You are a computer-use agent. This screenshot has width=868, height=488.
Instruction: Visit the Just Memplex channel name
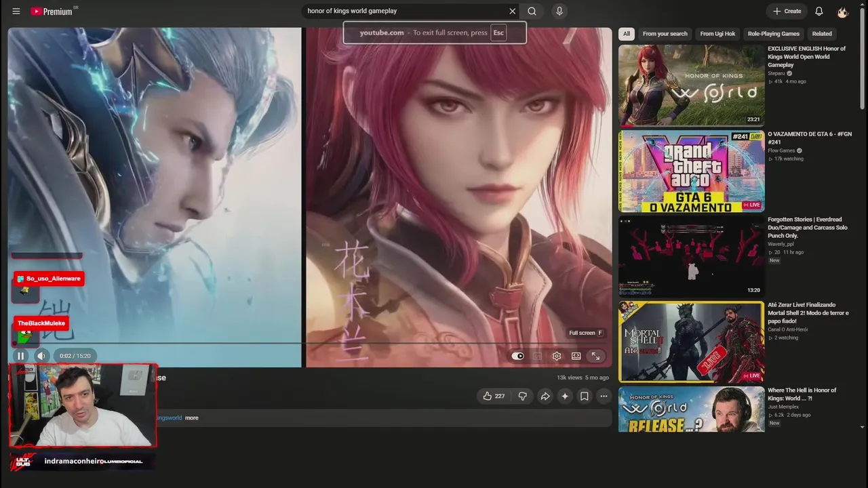(783, 407)
